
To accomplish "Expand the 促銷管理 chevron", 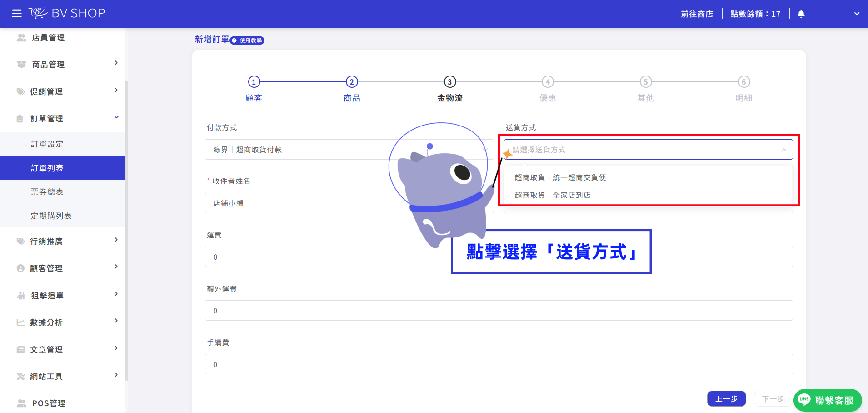I will click(x=116, y=90).
